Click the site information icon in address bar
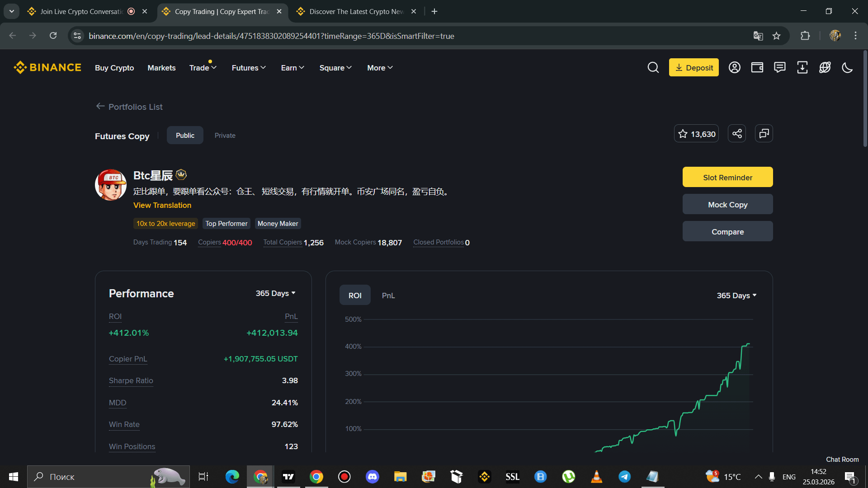 [x=77, y=36]
